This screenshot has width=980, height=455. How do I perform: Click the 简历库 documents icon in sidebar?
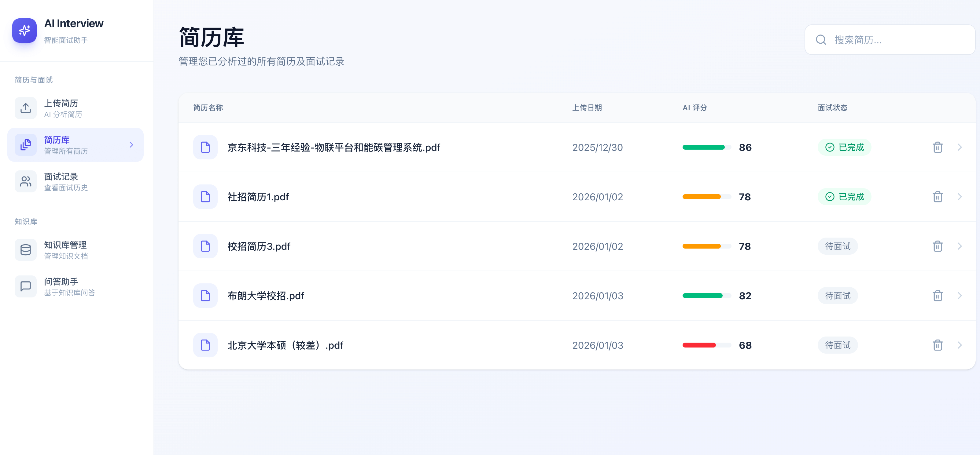coord(25,144)
